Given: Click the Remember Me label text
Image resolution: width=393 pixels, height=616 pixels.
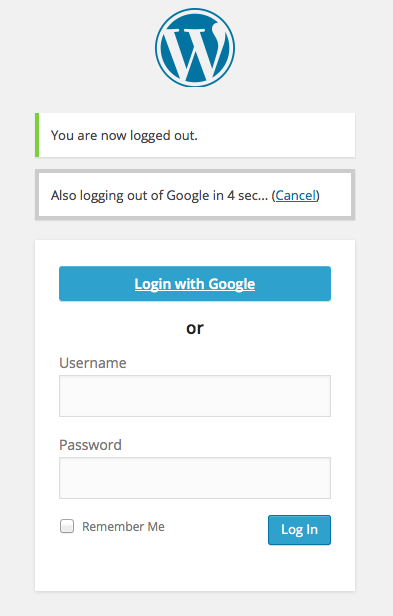Looking at the screenshot, I should (123, 526).
